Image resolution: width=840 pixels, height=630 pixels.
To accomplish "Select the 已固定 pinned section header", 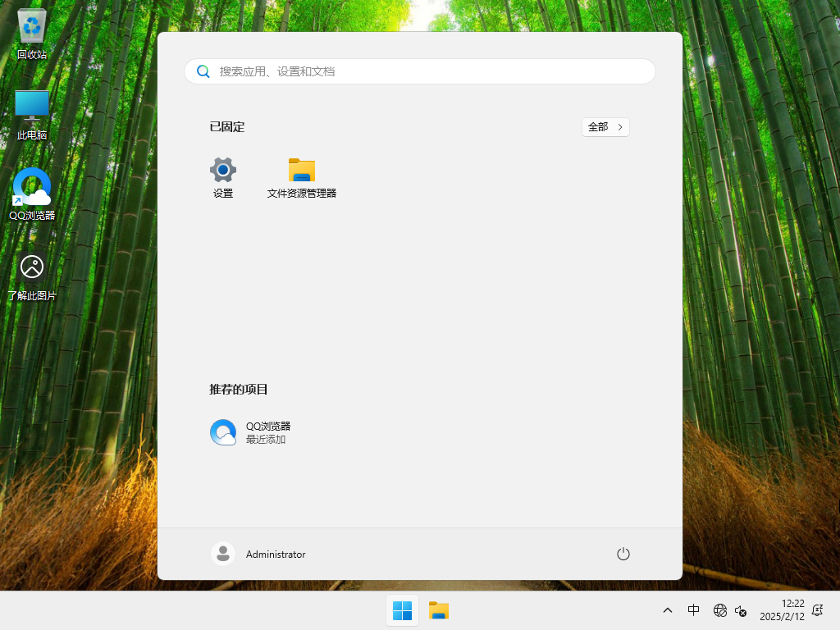I will [227, 127].
